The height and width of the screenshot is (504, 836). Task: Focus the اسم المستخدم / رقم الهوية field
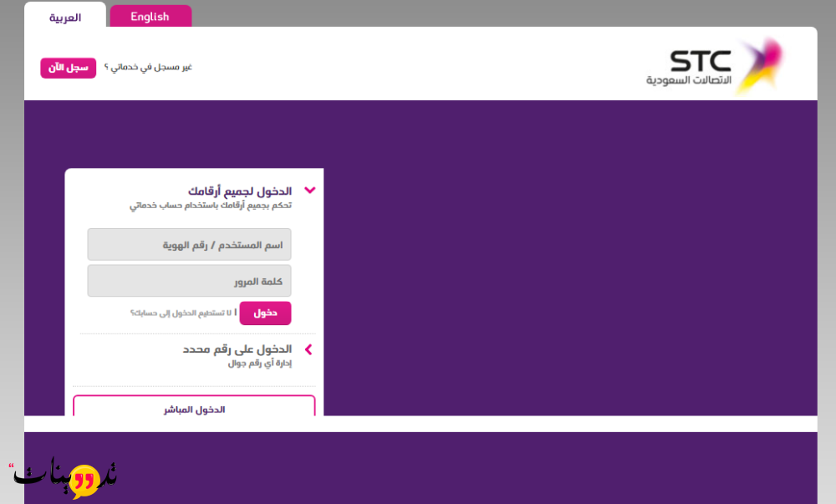[190, 245]
